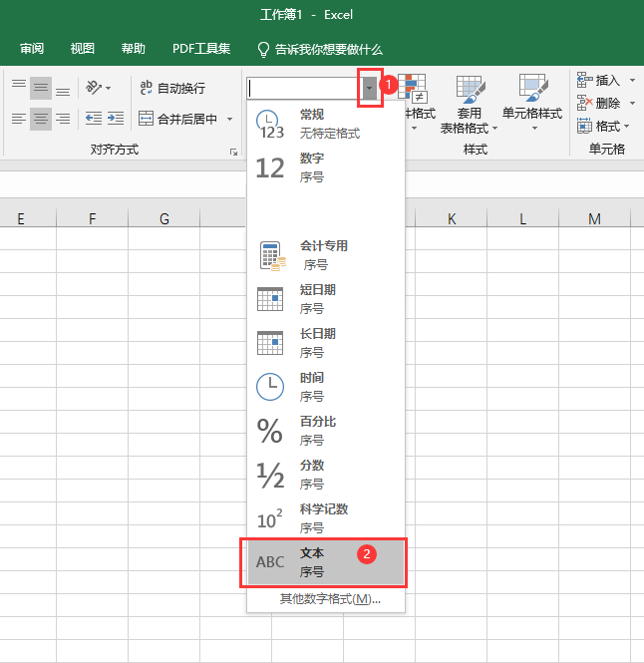Click the center horizontally icon
Viewport: 644px width, 663px height.
click(41, 119)
